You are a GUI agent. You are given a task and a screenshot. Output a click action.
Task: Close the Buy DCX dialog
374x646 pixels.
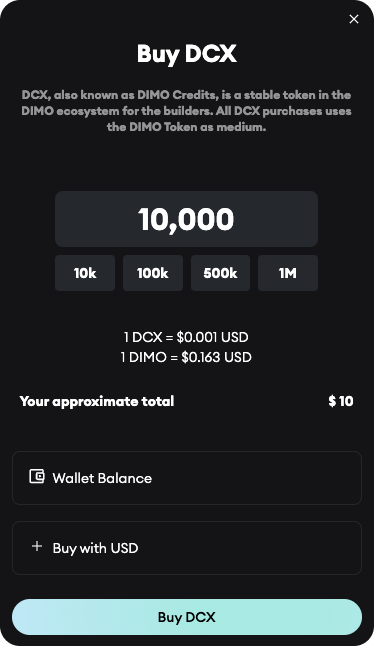pyautogui.click(x=354, y=19)
